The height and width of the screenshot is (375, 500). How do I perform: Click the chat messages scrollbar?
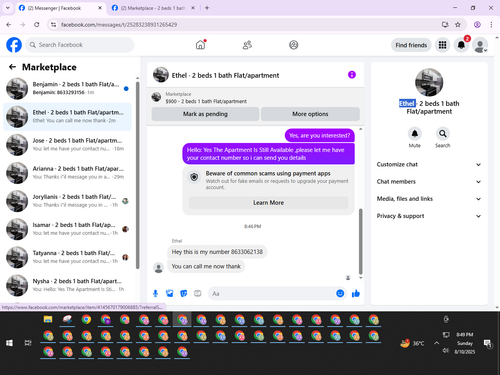(x=360, y=241)
